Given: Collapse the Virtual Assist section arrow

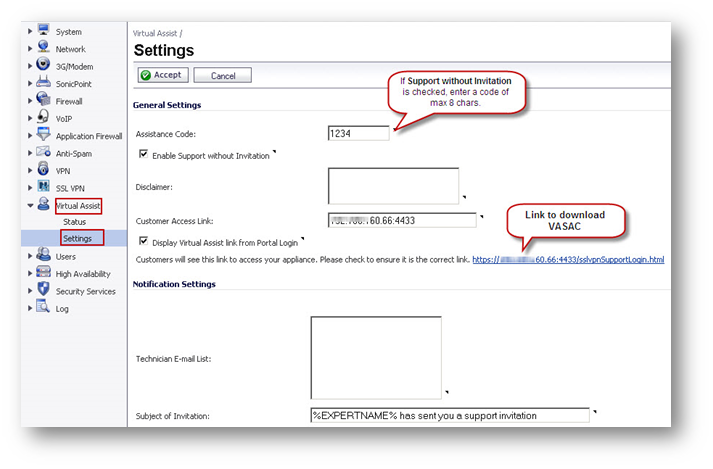Looking at the screenshot, I should tap(31, 205).
